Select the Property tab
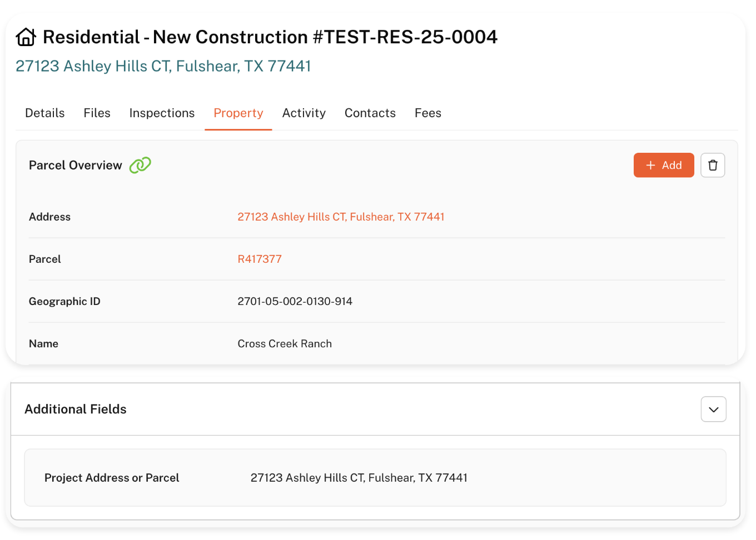 pyautogui.click(x=238, y=113)
